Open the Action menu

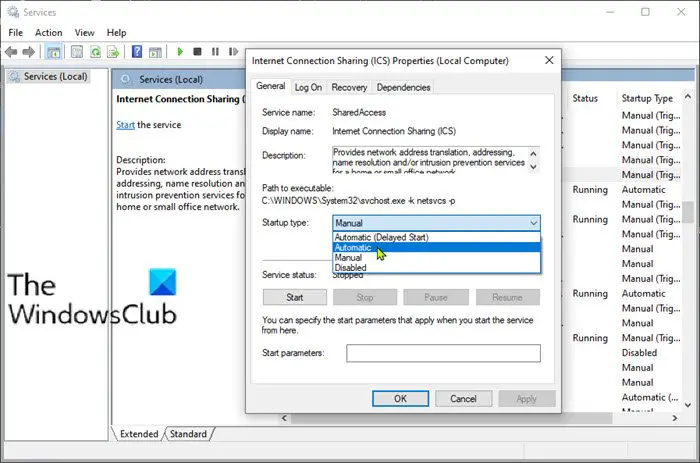tap(49, 33)
